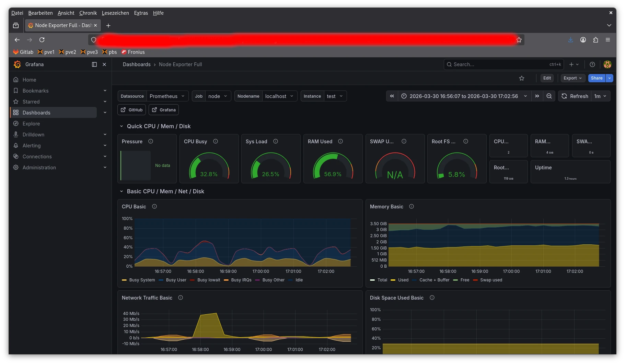Toggle the dock menu sidebar icon
Viewport: 625px width, 364px height.
pyautogui.click(x=94, y=64)
